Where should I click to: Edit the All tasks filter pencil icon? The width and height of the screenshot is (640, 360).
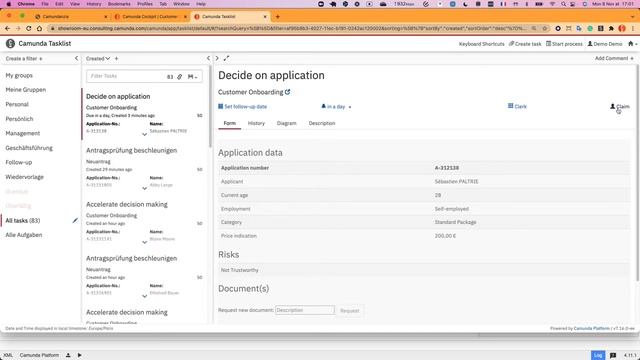click(75, 220)
